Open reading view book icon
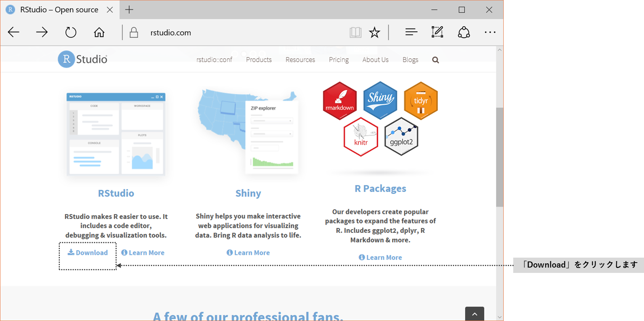 355,32
